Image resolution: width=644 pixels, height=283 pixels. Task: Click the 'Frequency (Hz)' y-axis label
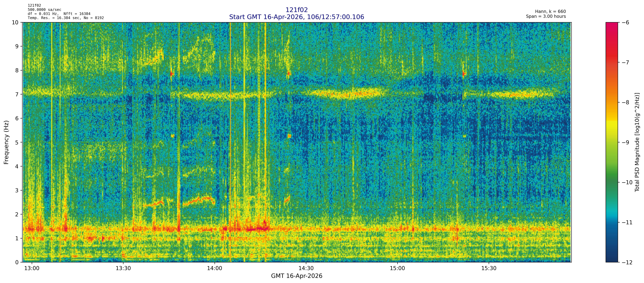6,142
